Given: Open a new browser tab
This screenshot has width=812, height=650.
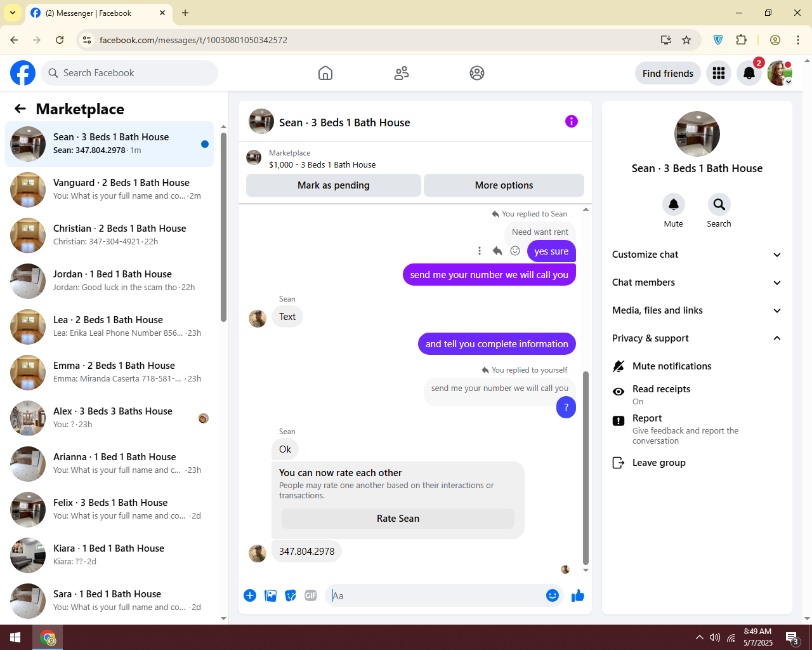Looking at the screenshot, I should tap(185, 13).
